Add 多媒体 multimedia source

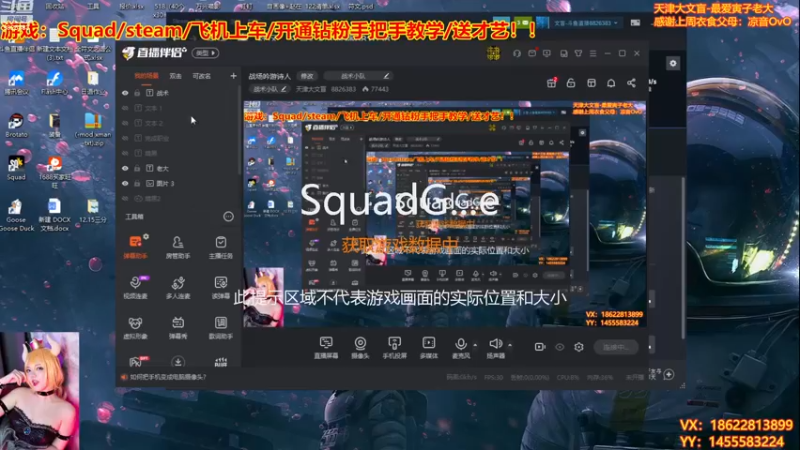click(x=429, y=347)
